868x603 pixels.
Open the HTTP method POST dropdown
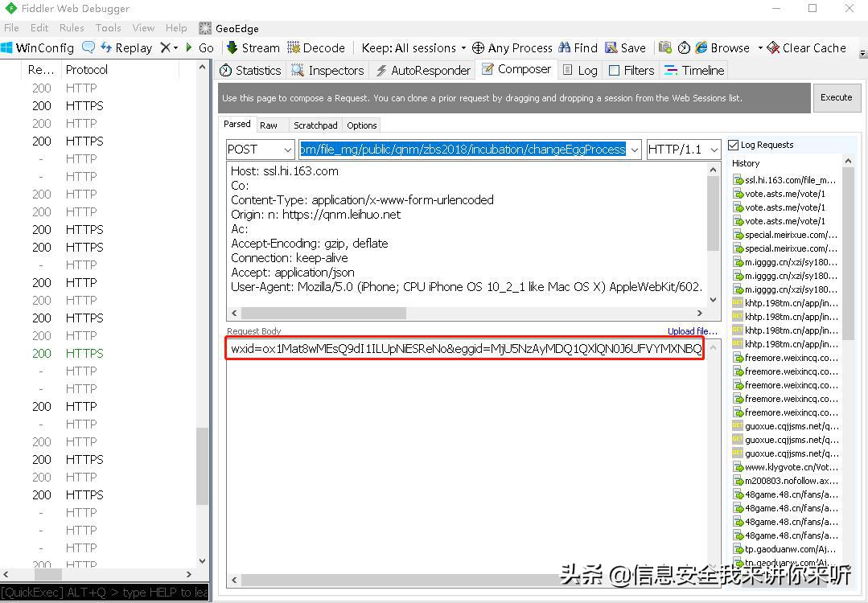pyautogui.click(x=260, y=150)
